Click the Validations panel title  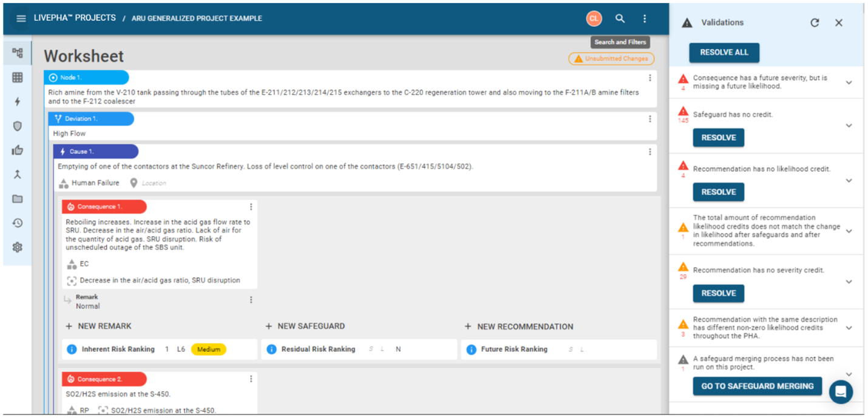click(722, 22)
